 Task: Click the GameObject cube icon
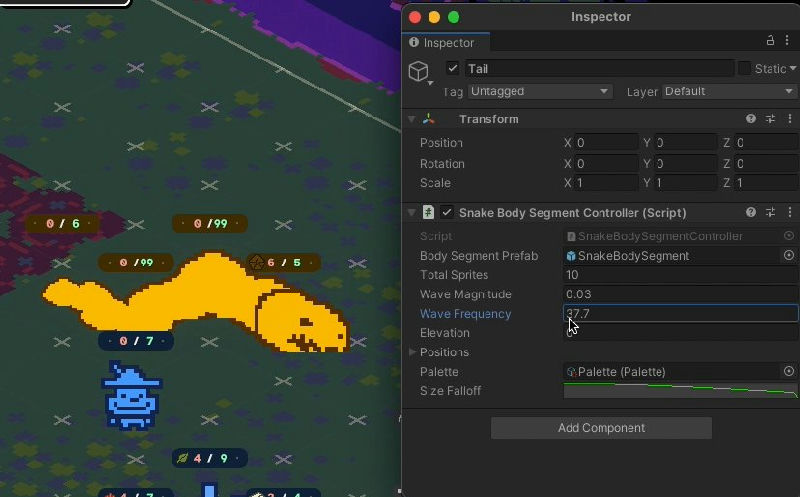pos(418,71)
